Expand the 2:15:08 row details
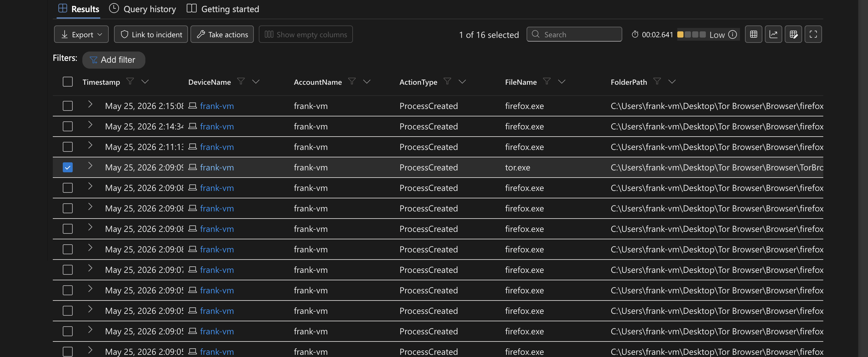868x357 pixels. click(x=90, y=104)
